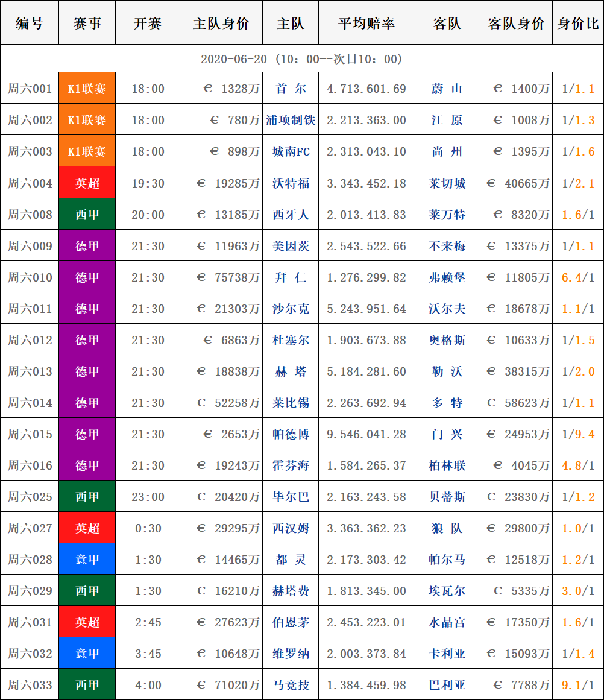Open home team 浦项制铁 link
This screenshot has width=604, height=700.
[x=291, y=120]
